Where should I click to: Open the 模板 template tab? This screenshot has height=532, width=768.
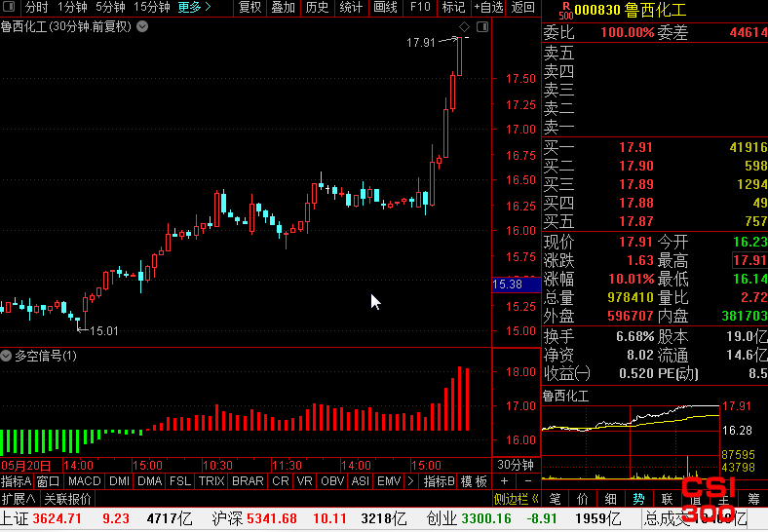click(474, 481)
